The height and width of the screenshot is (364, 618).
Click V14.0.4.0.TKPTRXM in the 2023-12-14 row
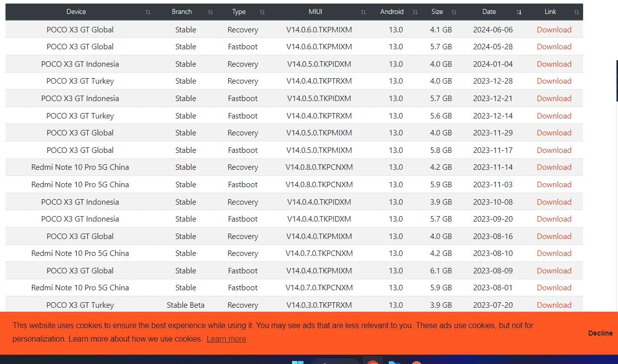coord(319,116)
